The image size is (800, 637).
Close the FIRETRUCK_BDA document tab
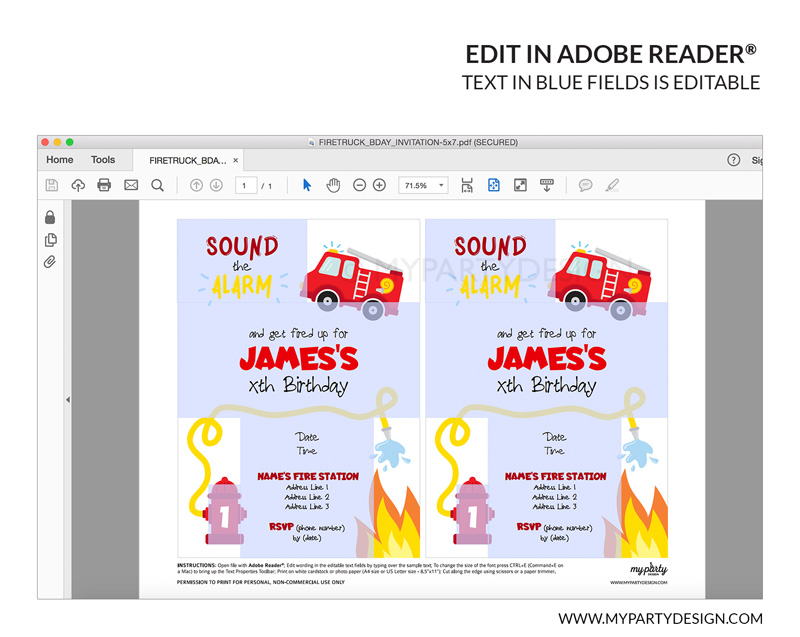click(236, 160)
